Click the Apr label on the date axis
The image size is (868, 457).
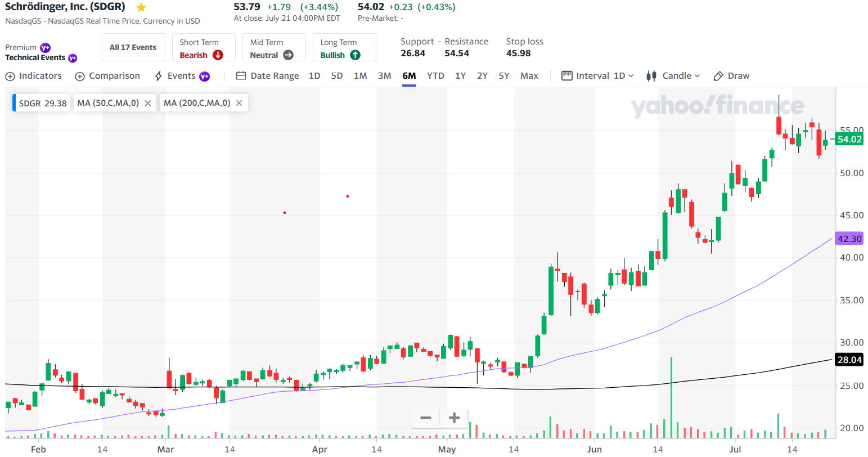point(320,449)
